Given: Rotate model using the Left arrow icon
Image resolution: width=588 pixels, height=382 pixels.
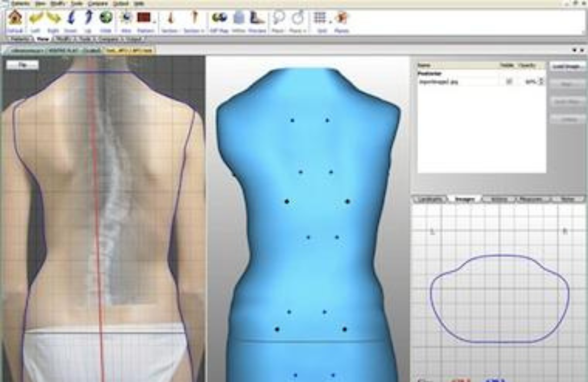Looking at the screenshot, I should click(x=36, y=18).
